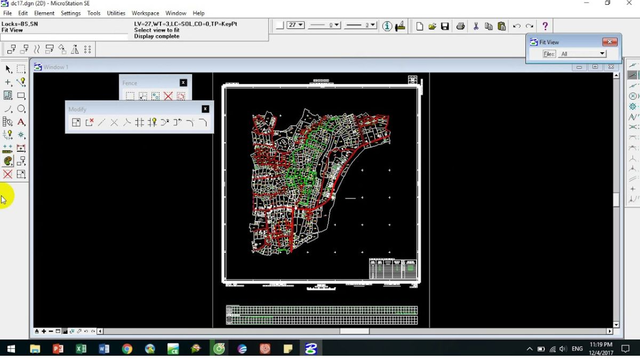Click the vertical scrollbar up arrow
Image resolution: width=640 pixels, height=360 pixels.
[x=616, y=76]
